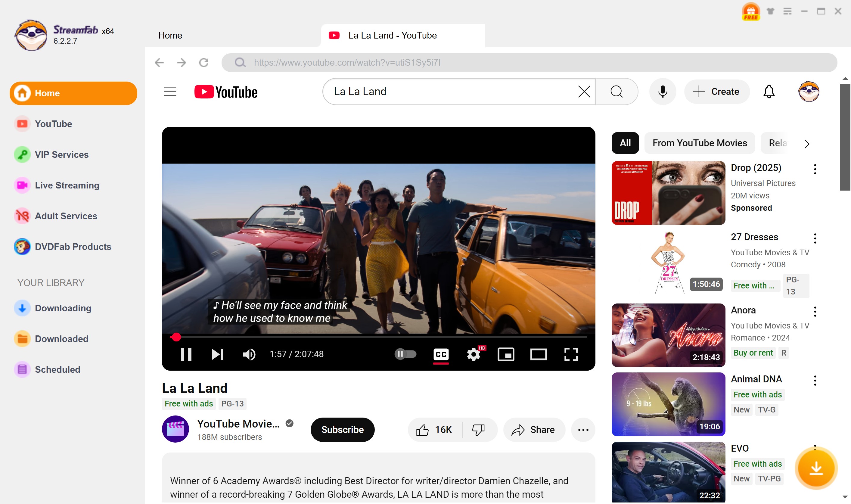
Task: Open video settings gear
Action: pos(474,354)
